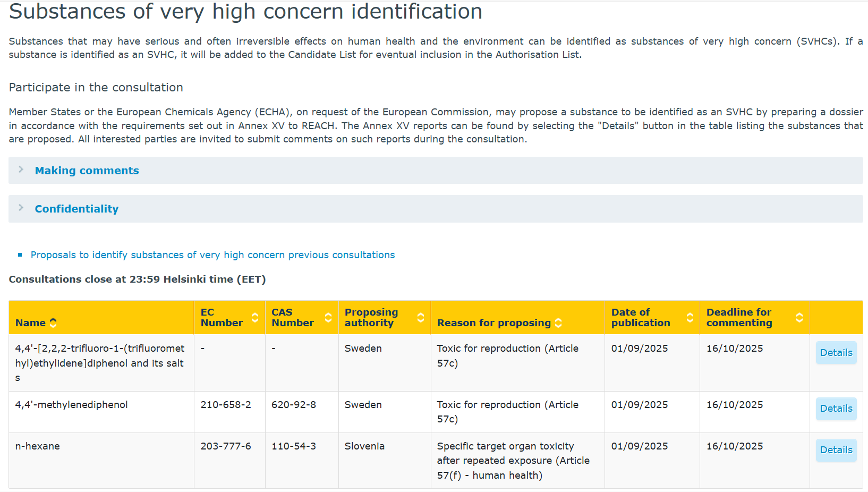Viewport: 868px width, 492px height.
Task: Click sort arrows beside EC Number
Action: pyautogui.click(x=255, y=317)
